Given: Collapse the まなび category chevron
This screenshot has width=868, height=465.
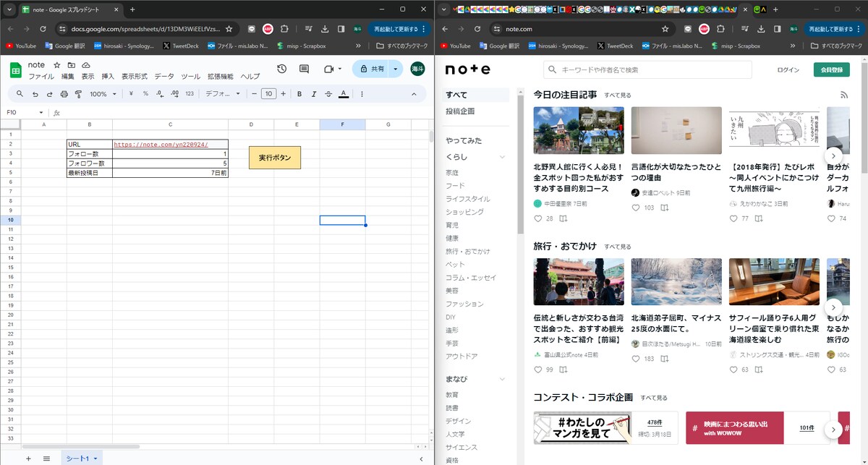Looking at the screenshot, I should pos(503,379).
